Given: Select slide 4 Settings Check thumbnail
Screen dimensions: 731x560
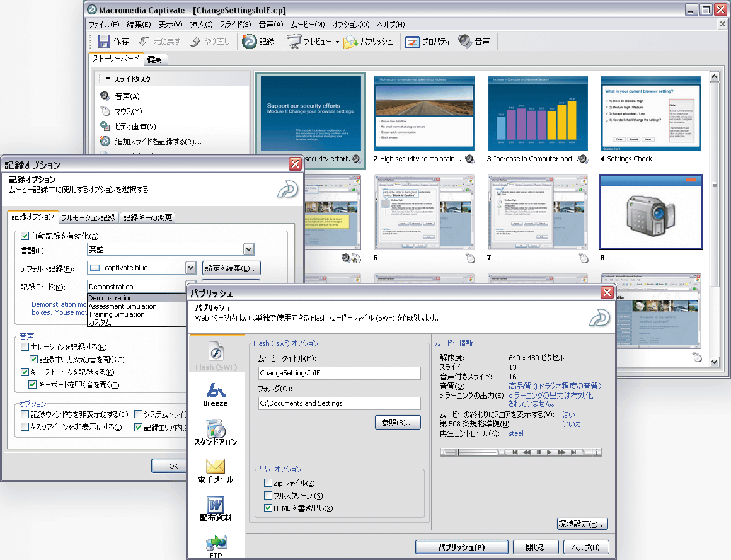Looking at the screenshot, I should pyautogui.click(x=651, y=113).
